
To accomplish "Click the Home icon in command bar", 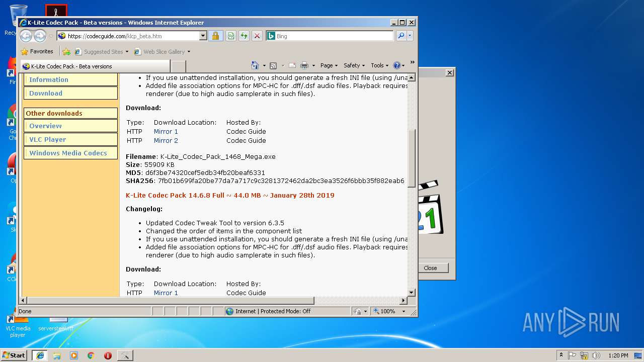I will tap(255, 65).
